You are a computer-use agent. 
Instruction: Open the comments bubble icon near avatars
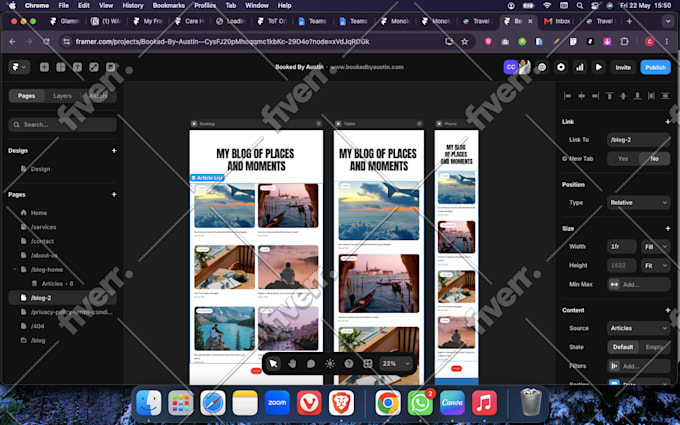(542, 67)
